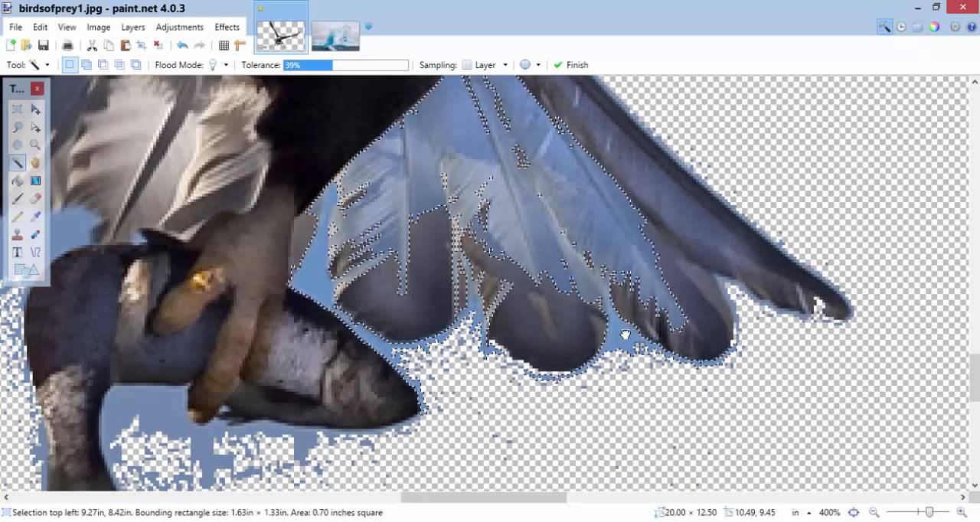The height and width of the screenshot is (522, 980).
Task: Toggle the Layers window visibility
Action: pos(917,27)
